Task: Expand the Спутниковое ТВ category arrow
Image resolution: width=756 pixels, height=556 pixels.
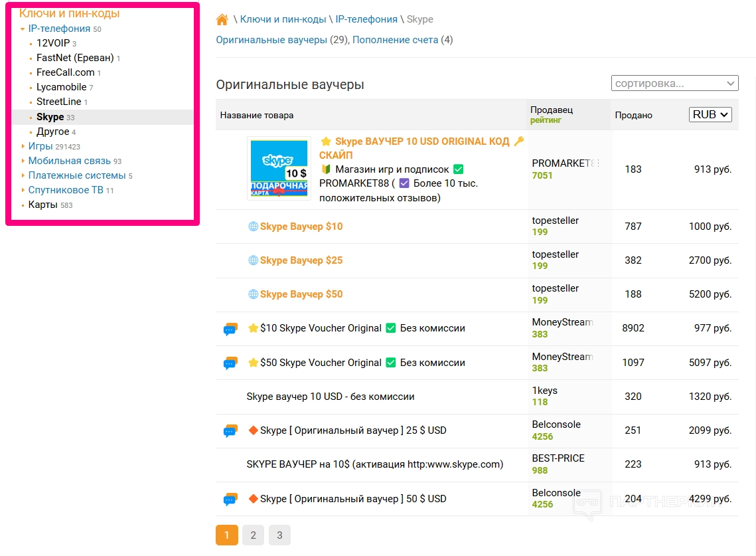Action: tap(23, 190)
